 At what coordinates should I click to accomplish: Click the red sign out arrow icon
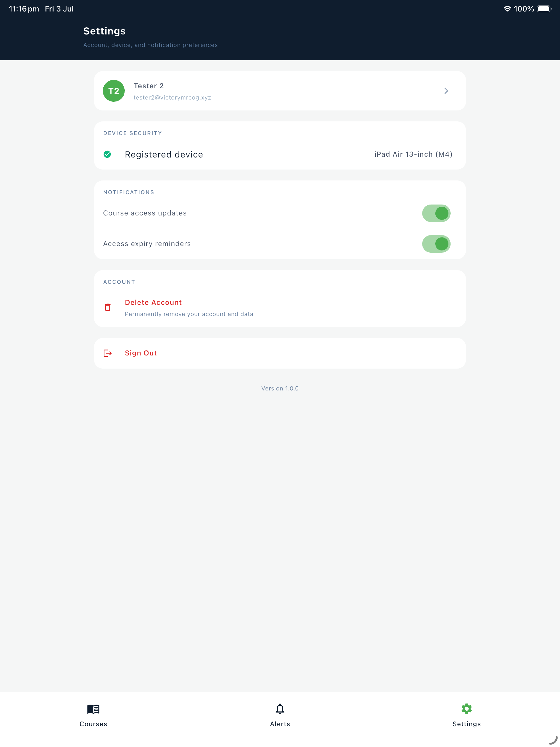(x=107, y=353)
